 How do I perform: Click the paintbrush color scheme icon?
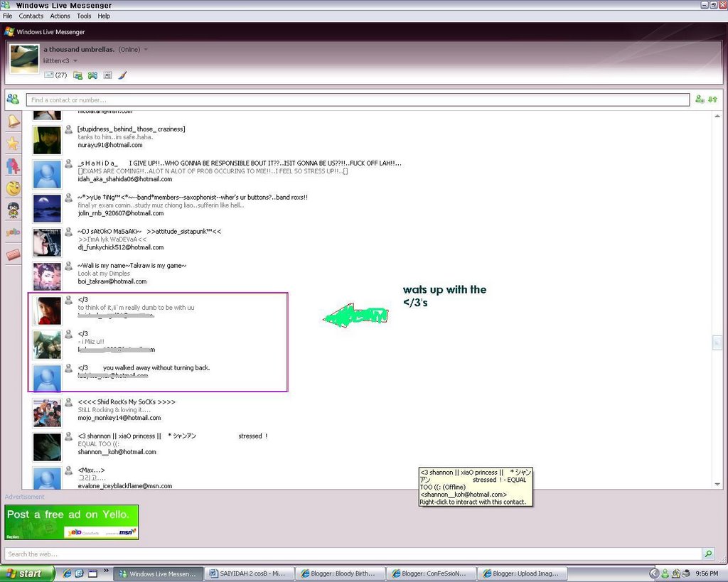click(122, 75)
